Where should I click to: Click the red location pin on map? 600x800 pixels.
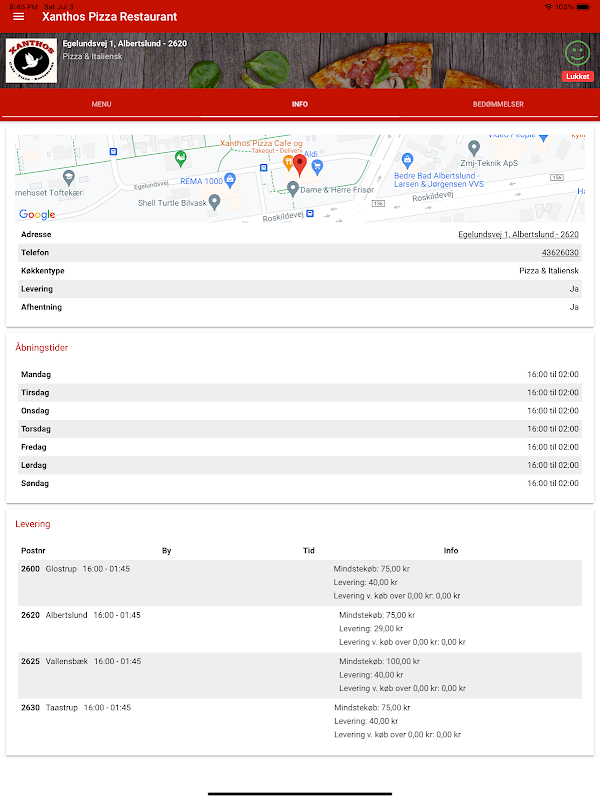(300, 165)
